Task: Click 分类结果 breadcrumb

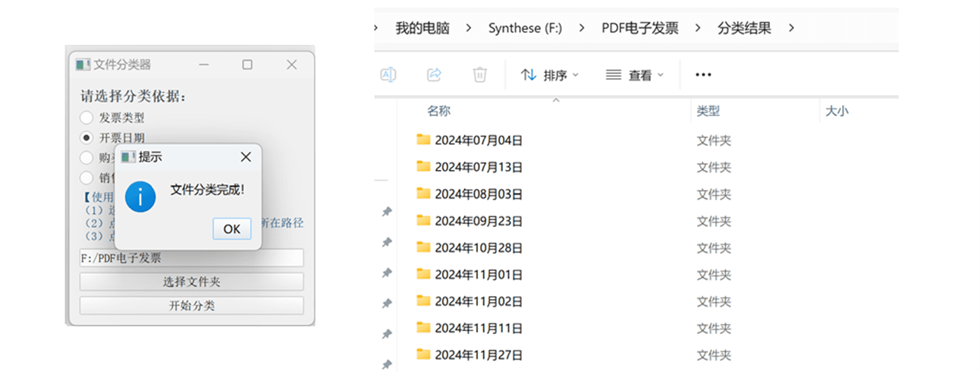Action: 744,29
